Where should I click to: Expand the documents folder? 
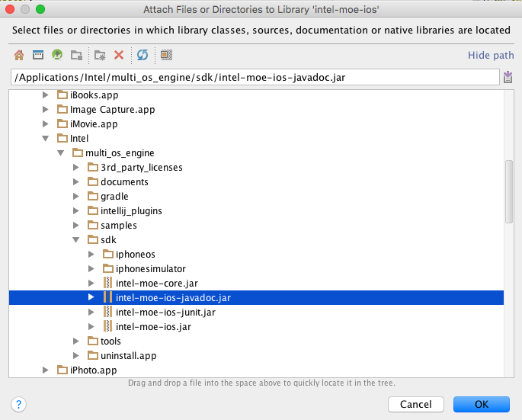tap(76, 182)
